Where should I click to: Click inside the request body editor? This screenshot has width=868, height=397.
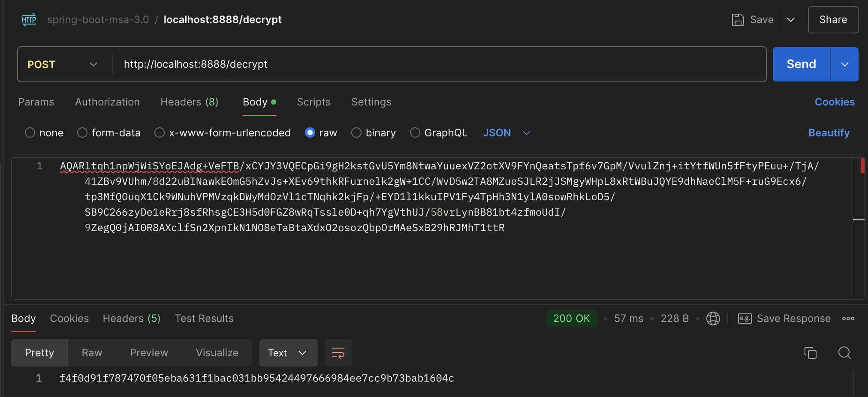(432, 228)
